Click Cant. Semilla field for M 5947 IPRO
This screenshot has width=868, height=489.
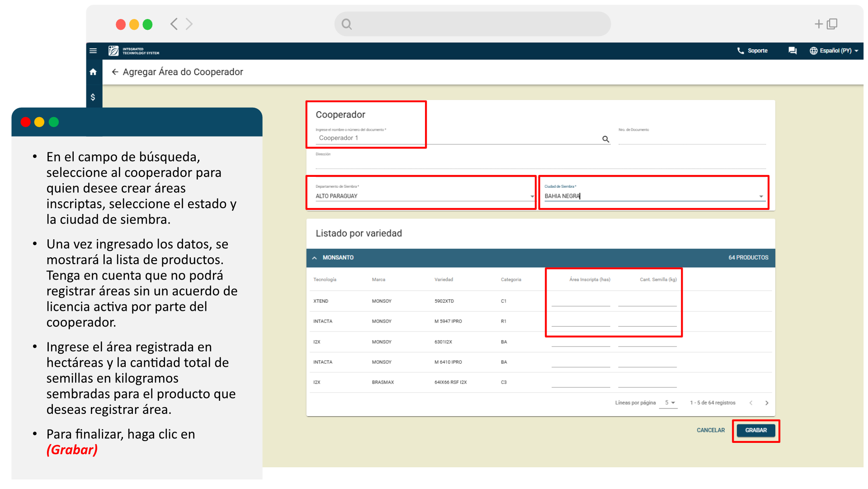click(x=647, y=321)
